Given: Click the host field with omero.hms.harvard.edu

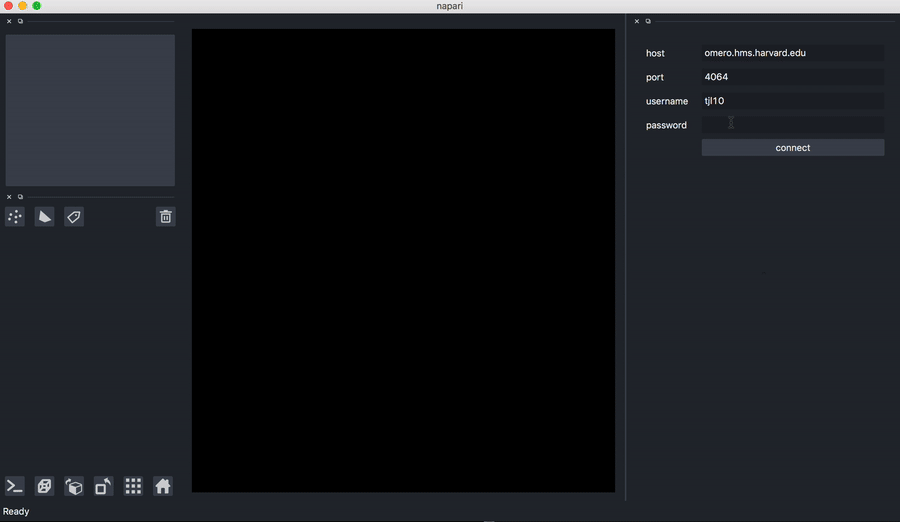Looking at the screenshot, I should (793, 53).
